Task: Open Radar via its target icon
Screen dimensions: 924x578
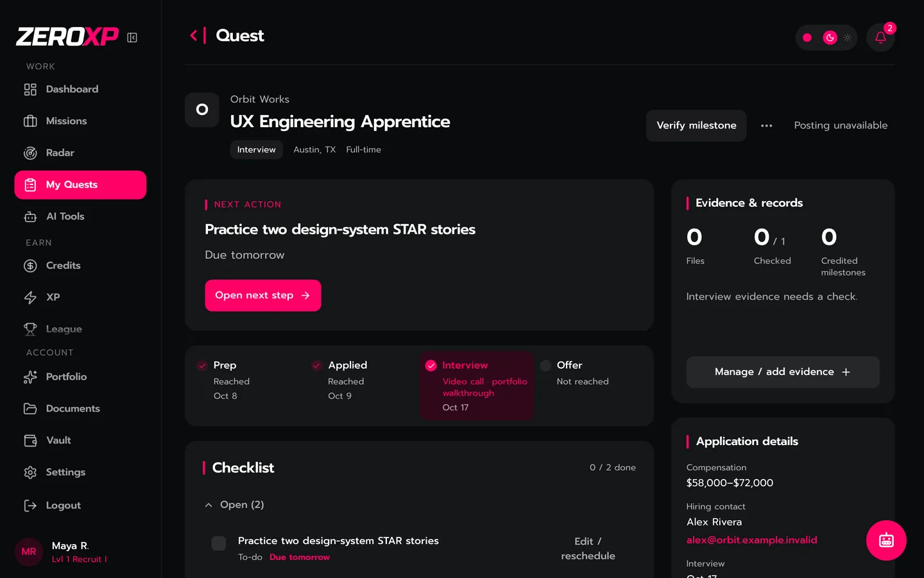Action: click(x=30, y=153)
